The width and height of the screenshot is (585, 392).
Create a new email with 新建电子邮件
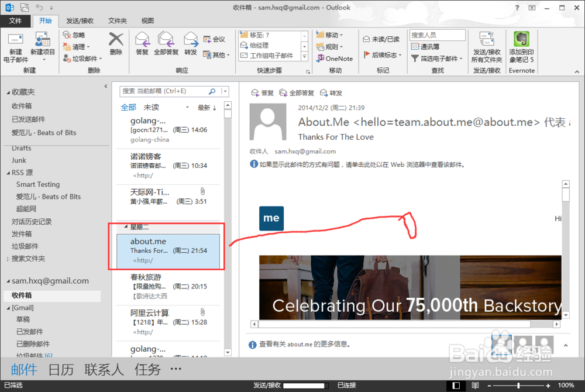click(x=15, y=47)
